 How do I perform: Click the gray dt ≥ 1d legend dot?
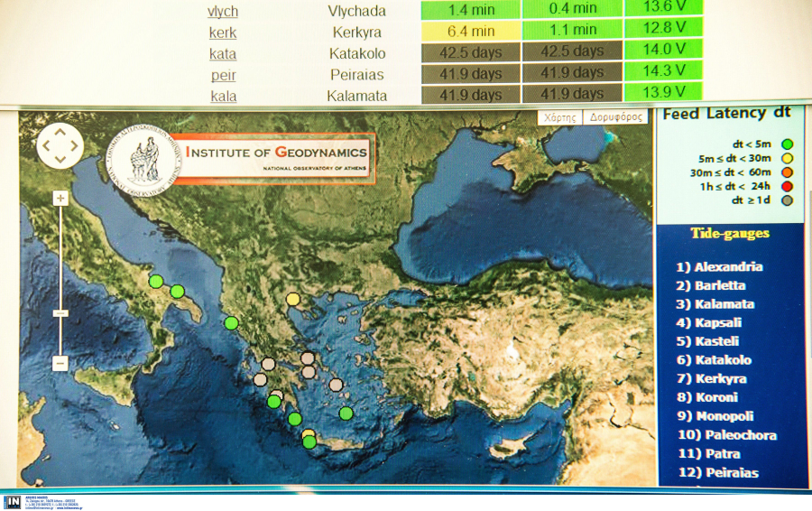pos(788,200)
